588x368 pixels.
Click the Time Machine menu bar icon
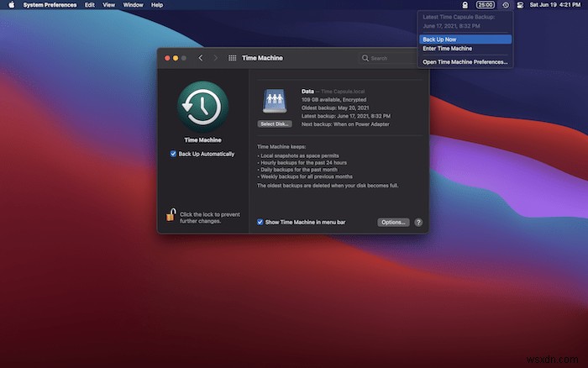tap(506, 5)
